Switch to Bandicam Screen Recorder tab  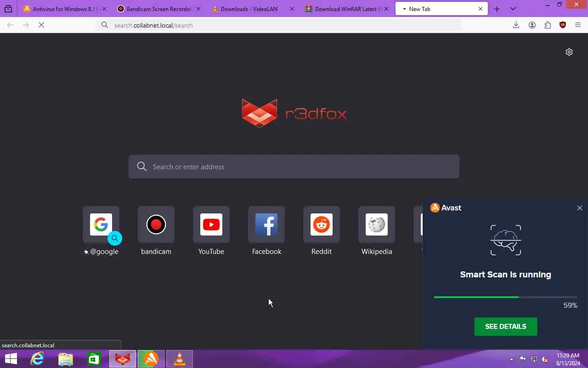[158, 9]
